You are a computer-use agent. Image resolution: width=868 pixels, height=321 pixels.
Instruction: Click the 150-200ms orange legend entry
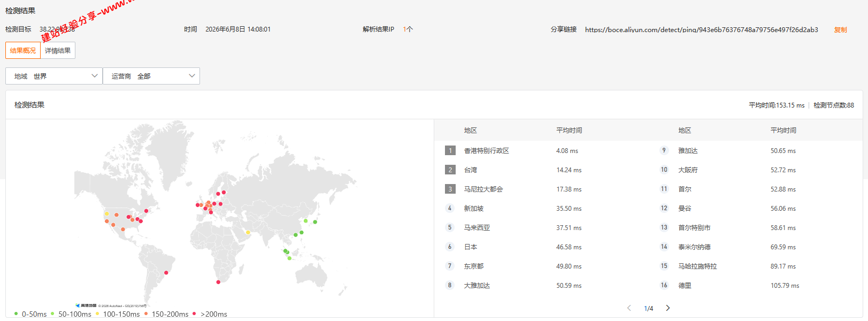pyautogui.click(x=166, y=314)
